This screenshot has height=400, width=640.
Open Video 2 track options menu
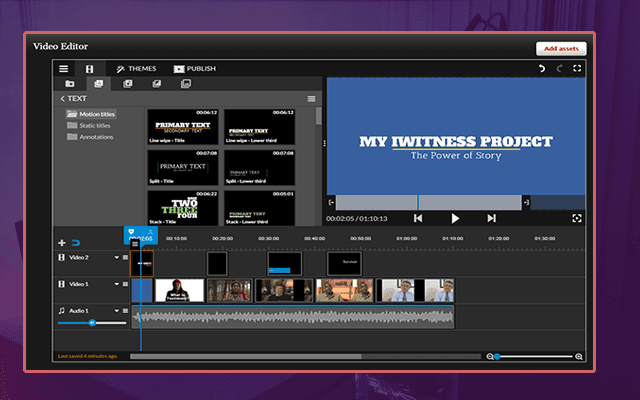125,258
